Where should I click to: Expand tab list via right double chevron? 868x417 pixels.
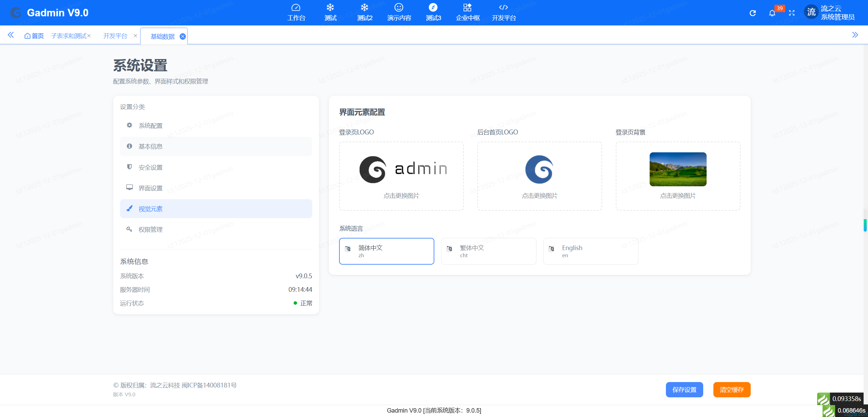pyautogui.click(x=855, y=35)
